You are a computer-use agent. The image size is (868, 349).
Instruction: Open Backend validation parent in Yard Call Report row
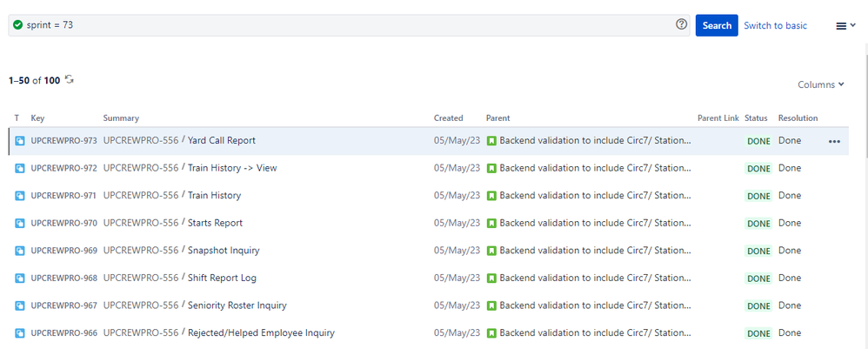click(x=595, y=141)
